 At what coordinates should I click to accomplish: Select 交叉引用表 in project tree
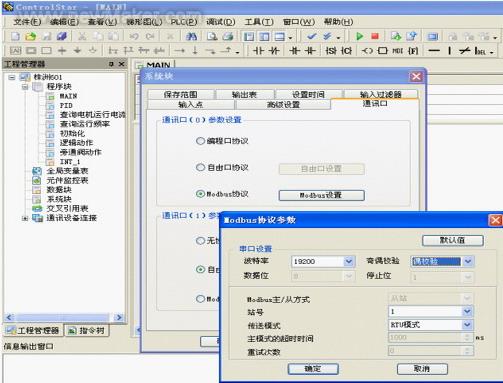67,209
